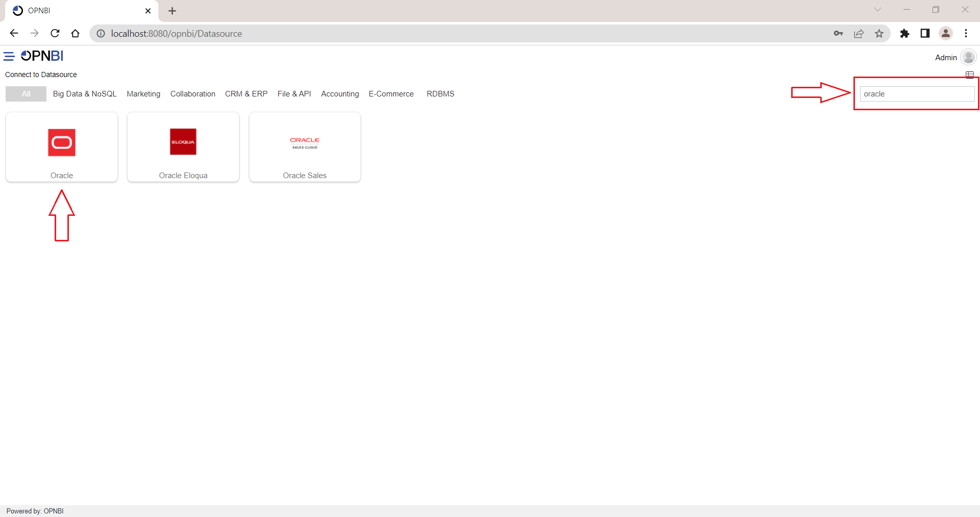Reload the current page
The image size is (980, 517).
(55, 33)
